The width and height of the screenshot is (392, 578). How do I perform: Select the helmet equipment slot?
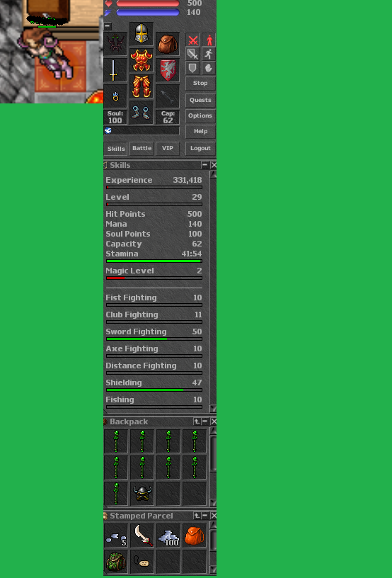tap(142, 33)
